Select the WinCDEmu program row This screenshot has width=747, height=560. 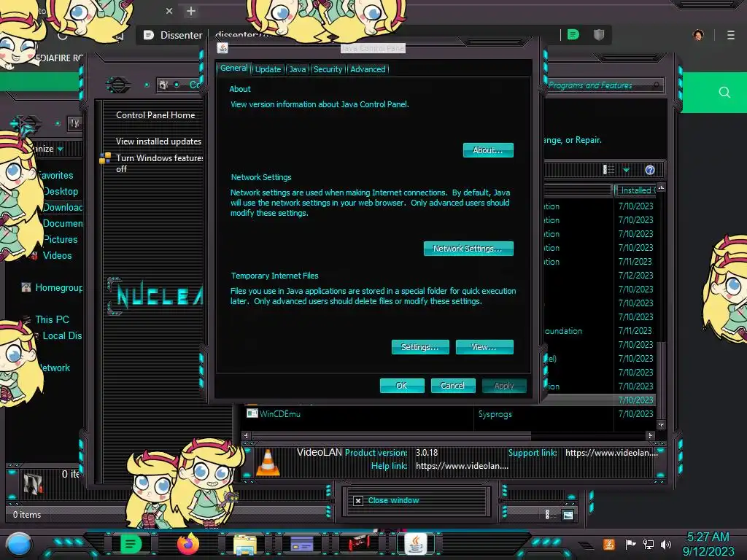(x=449, y=414)
